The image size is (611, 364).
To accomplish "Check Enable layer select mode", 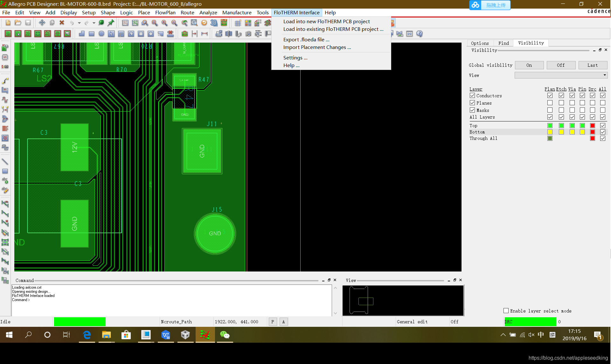I will pos(506,311).
